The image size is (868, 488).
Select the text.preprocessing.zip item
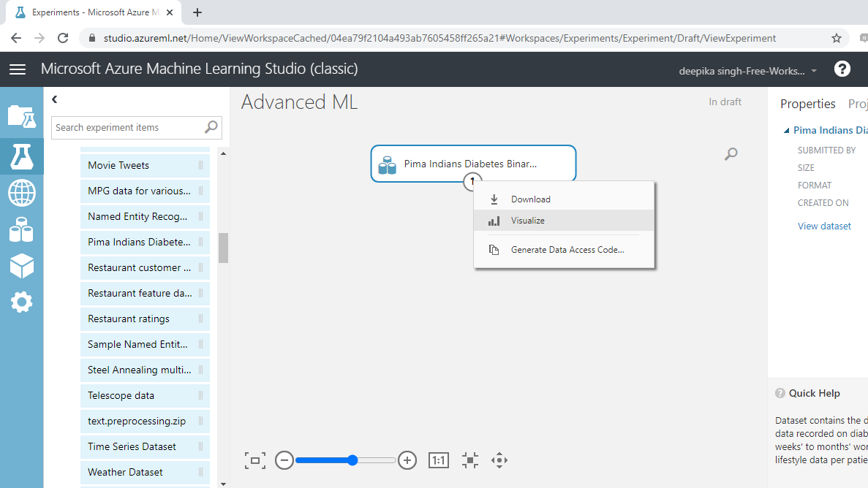pos(145,421)
